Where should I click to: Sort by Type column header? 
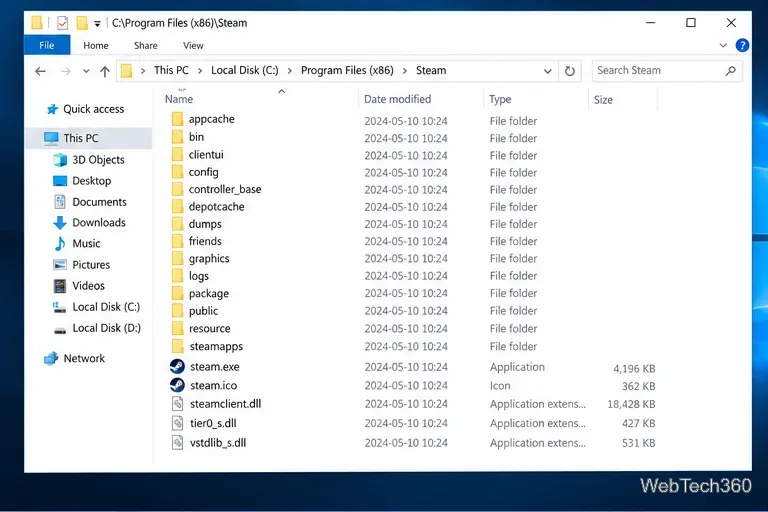tap(500, 99)
